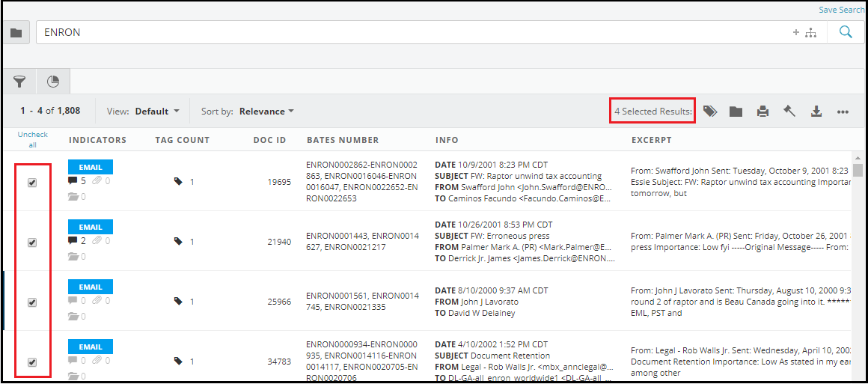Click the INFO column header
Screen dimensions: 868x384
pyautogui.click(x=447, y=140)
